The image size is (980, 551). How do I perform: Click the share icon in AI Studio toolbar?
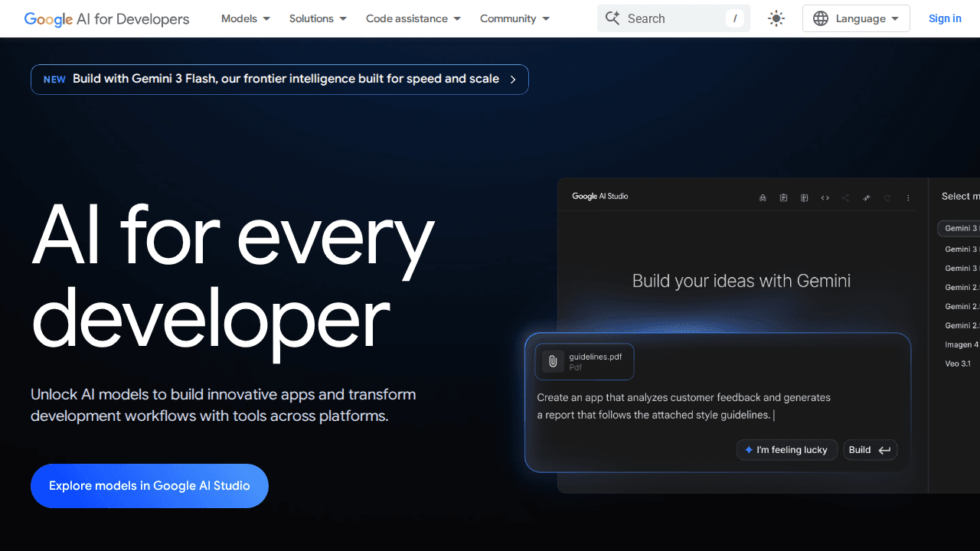click(846, 197)
